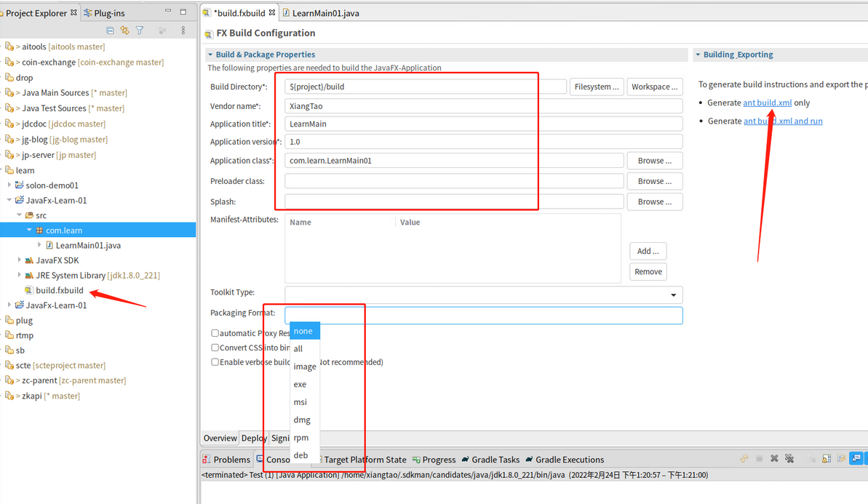Toggle Link with Editor icon
Screen dimensions: 868x504
(124, 31)
